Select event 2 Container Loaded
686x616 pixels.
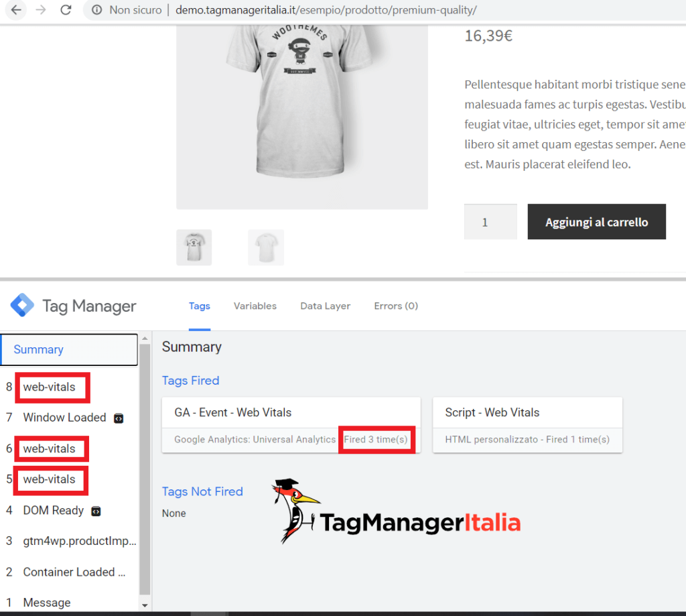(x=74, y=572)
